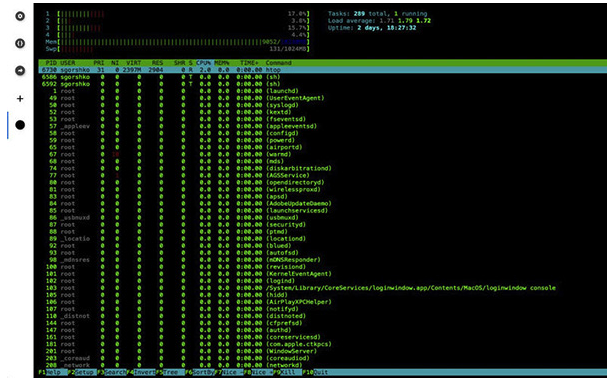Select the (securityd) process
This screenshot has height=382, width=607.
tap(322, 224)
